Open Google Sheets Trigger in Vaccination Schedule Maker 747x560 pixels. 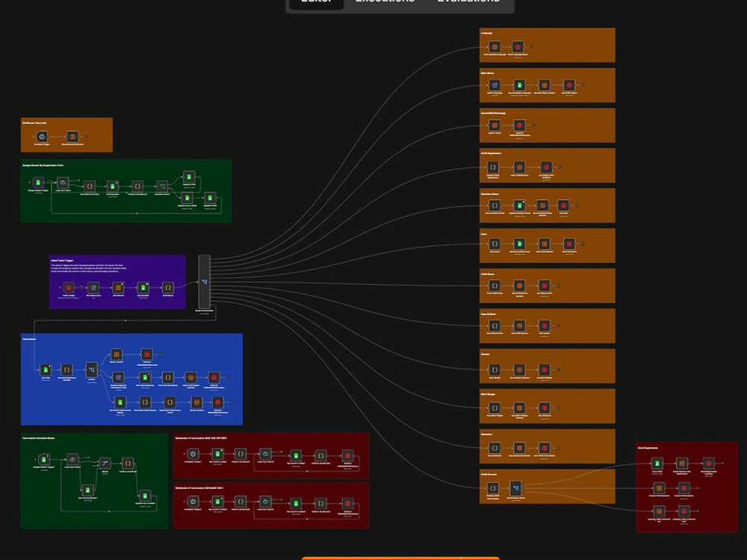(x=44, y=459)
